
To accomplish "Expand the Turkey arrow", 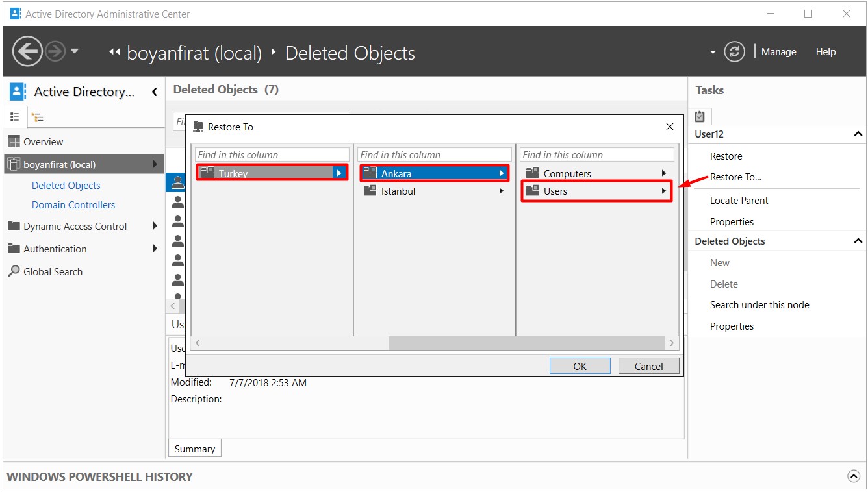I will (339, 173).
